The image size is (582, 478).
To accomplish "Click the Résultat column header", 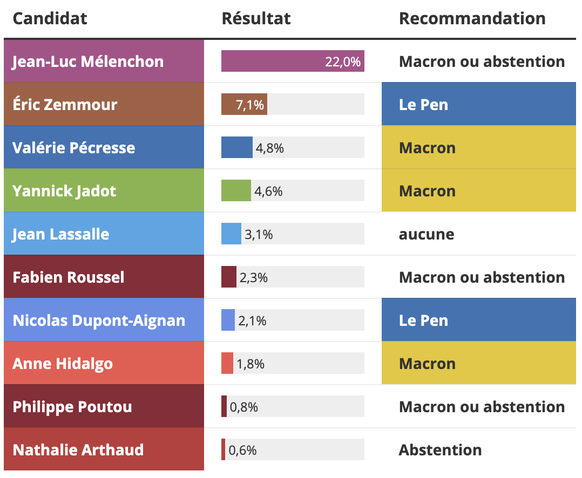I will coord(256,19).
